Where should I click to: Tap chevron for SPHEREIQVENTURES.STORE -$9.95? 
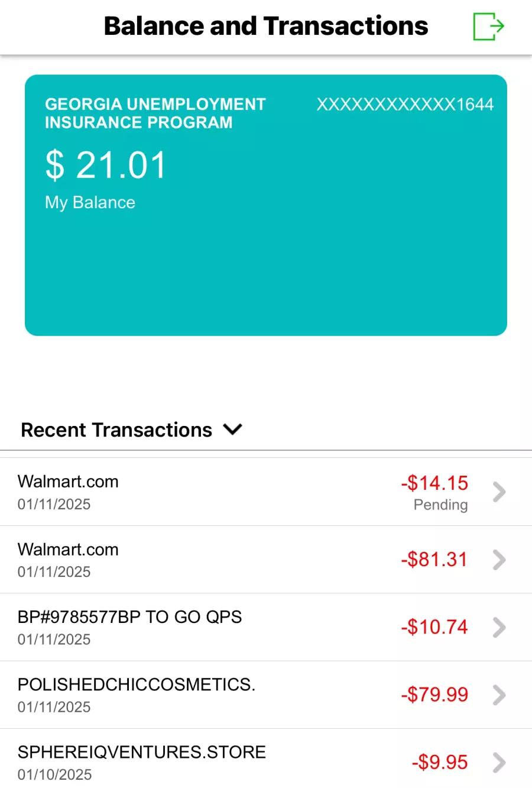pyautogui.click(x=499, y=763)
